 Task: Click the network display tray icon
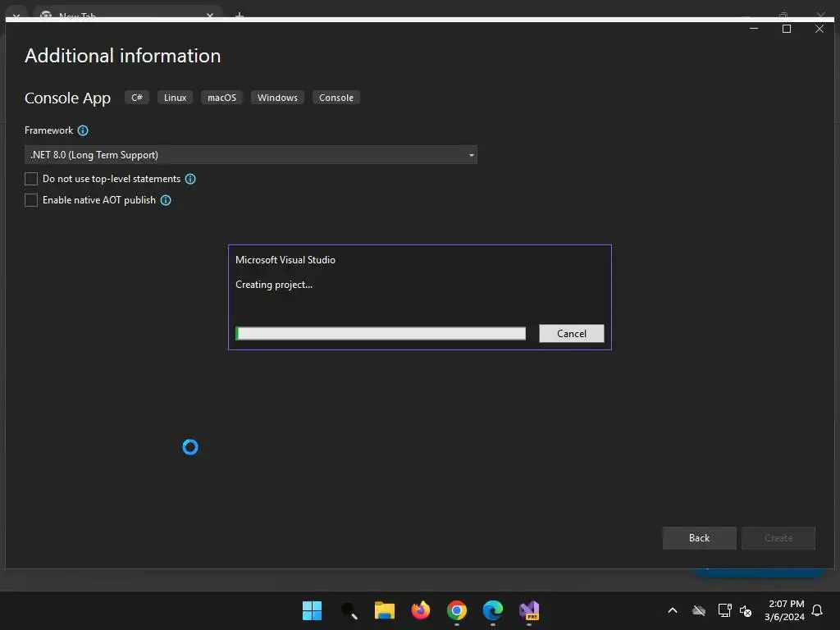tap(724, 610)
